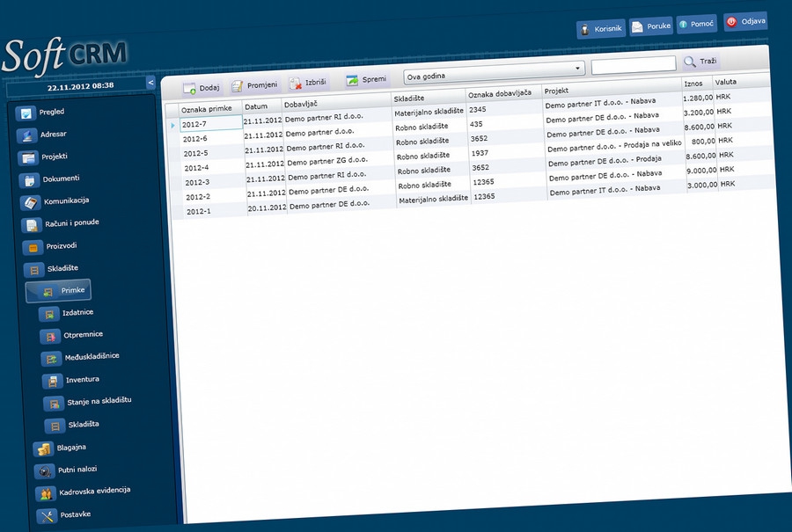Select the 2012-7 receipt cell
The width and height of the screenshot is (792, 532).
click(211, 124)
